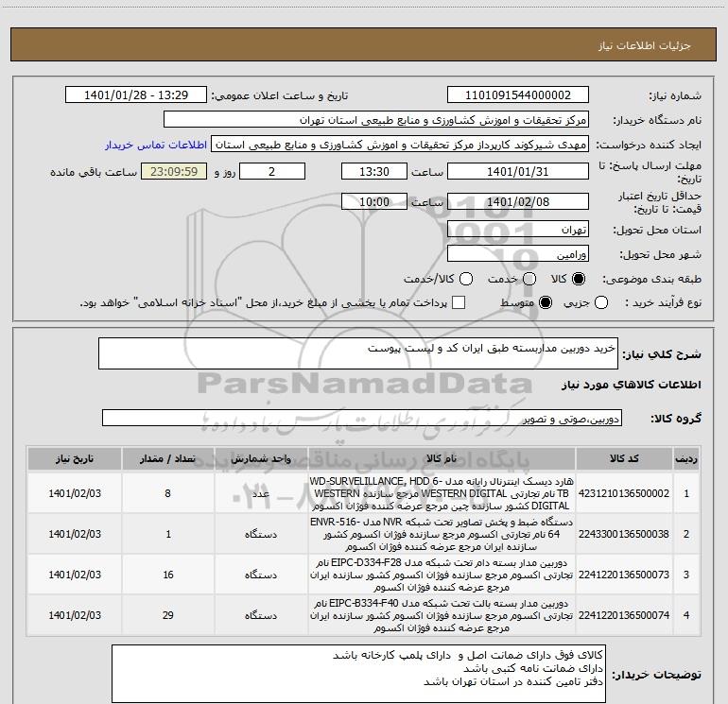The width and height of the screenshot is (728, 704).
Task: Click the واحد شمارش column header
Action: pyautogui.click(x=261, y=459)
